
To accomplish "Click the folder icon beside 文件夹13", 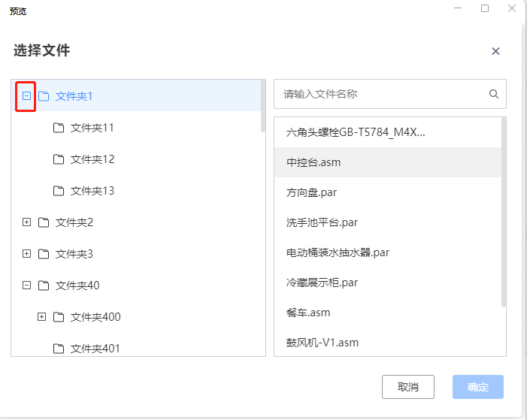I will tap(59, 191).
